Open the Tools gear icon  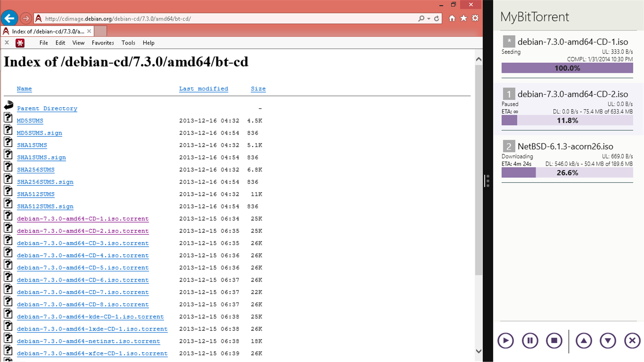tap(475, 18)
